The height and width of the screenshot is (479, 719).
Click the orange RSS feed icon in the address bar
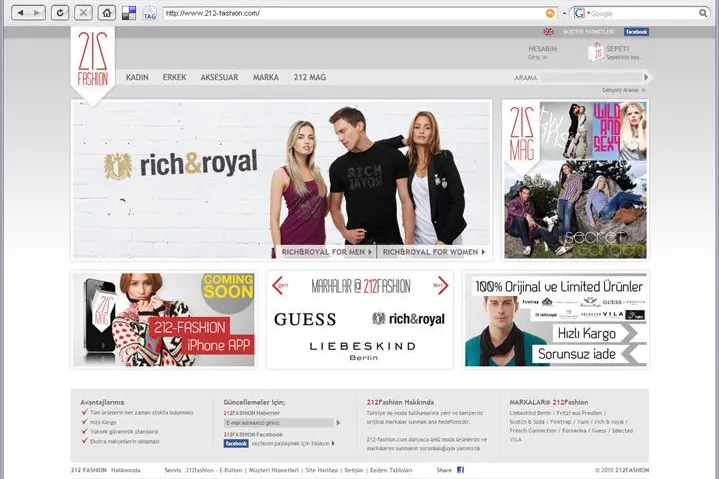click(x=550, y=13)
